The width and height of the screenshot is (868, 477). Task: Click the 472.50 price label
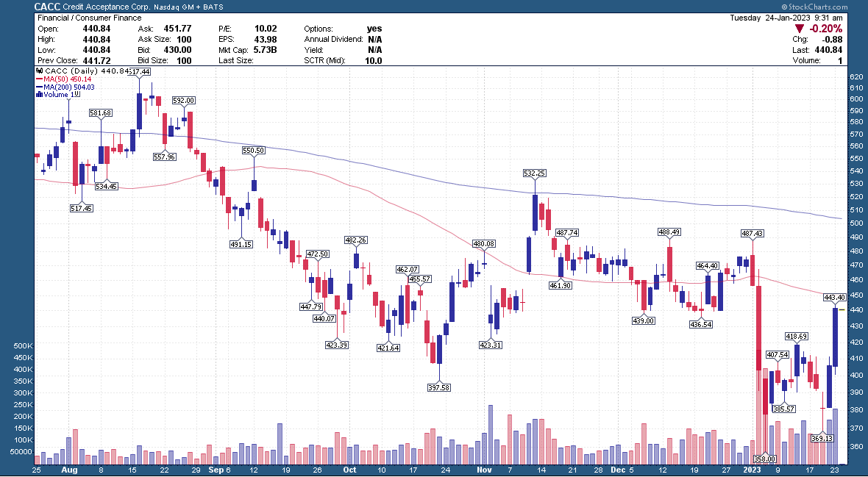click(x=318, y=254)
